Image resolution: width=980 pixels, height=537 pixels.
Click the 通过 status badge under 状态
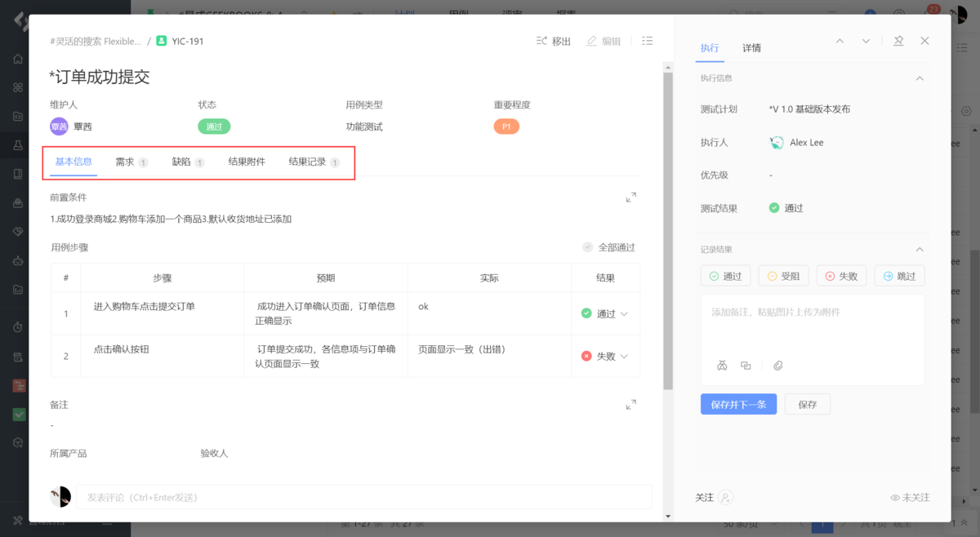click(x=214, y=126)
